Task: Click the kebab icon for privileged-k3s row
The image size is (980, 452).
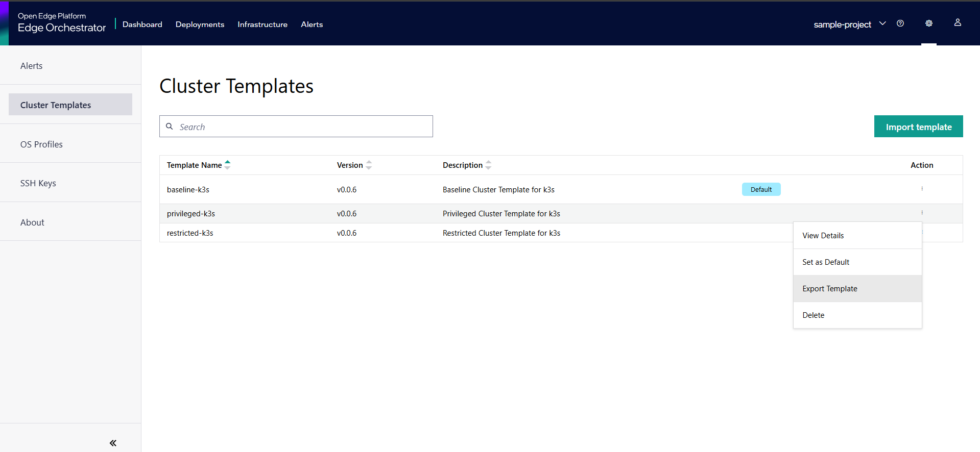Action: click(922, 213)
